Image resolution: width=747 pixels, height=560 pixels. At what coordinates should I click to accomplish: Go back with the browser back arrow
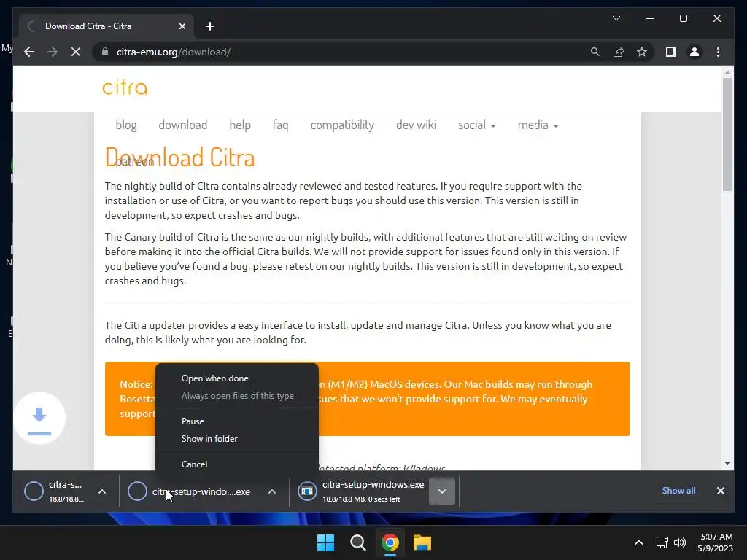click(x=29, y=52)
